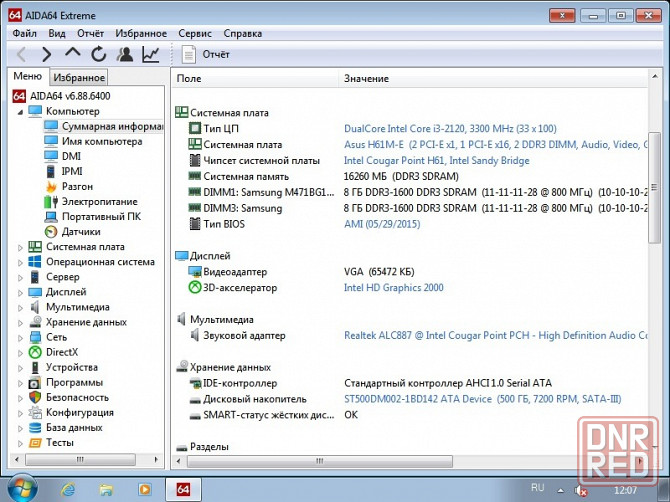
Task: Open the Файл menu
Action: tap(24, 33)
